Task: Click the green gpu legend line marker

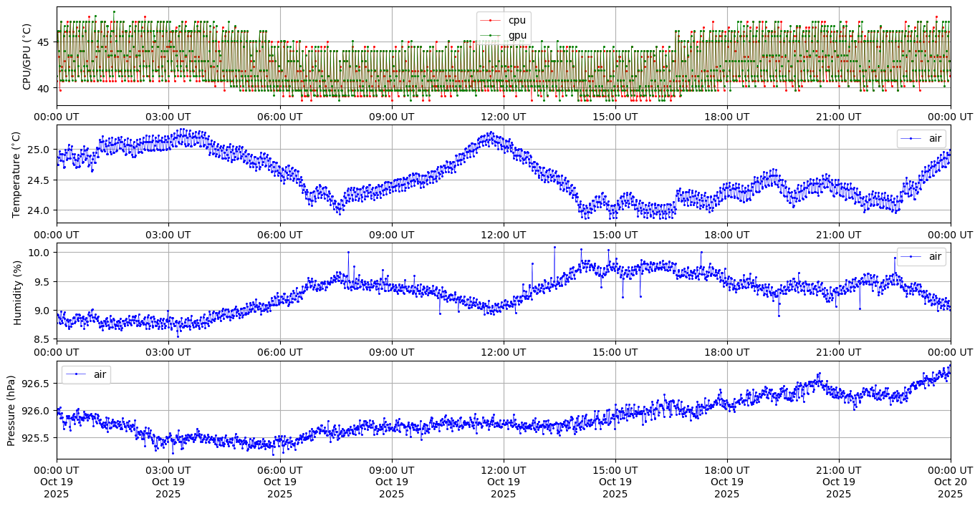Action: (x=491, y=35)
